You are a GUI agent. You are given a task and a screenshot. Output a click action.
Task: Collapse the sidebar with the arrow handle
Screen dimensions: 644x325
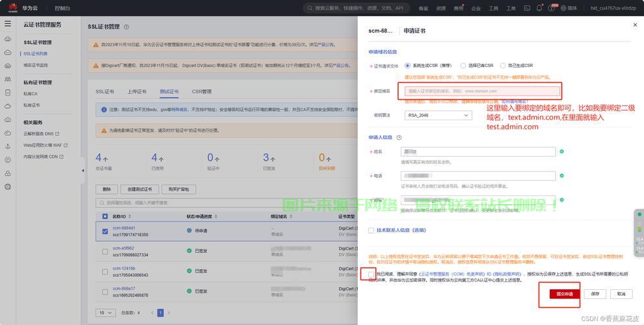point(83,170)
